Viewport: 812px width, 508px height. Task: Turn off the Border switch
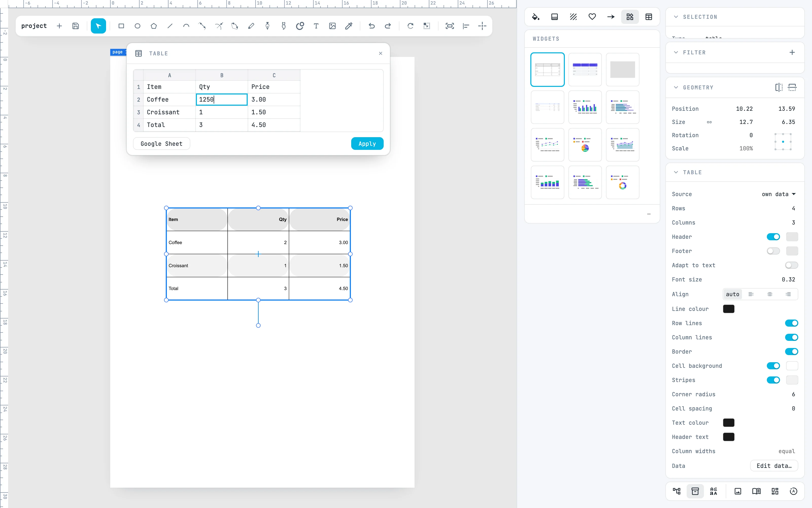coord(791,352)
